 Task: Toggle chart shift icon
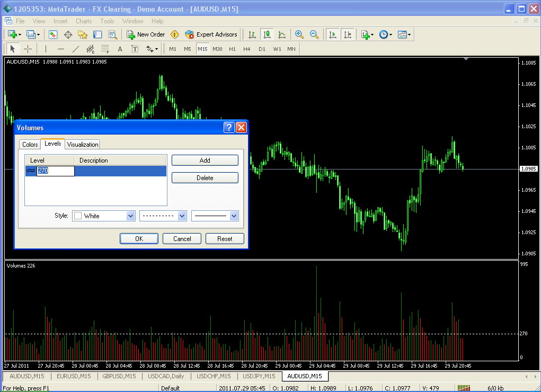pos(348,34)
